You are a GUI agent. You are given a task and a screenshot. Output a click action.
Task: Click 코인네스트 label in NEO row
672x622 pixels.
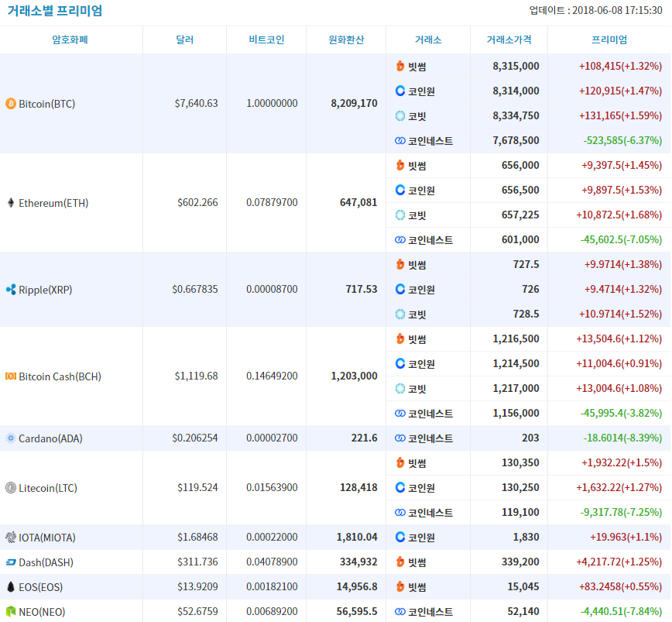click(x=430, y=612)
